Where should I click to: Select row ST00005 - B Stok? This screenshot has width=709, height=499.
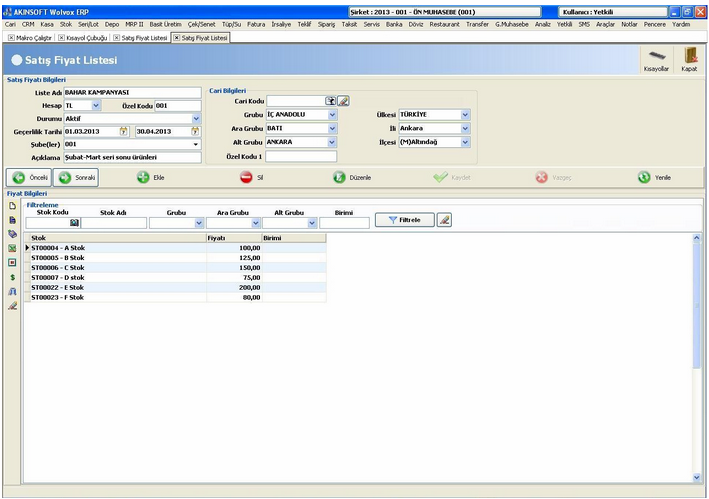[175, 258]
